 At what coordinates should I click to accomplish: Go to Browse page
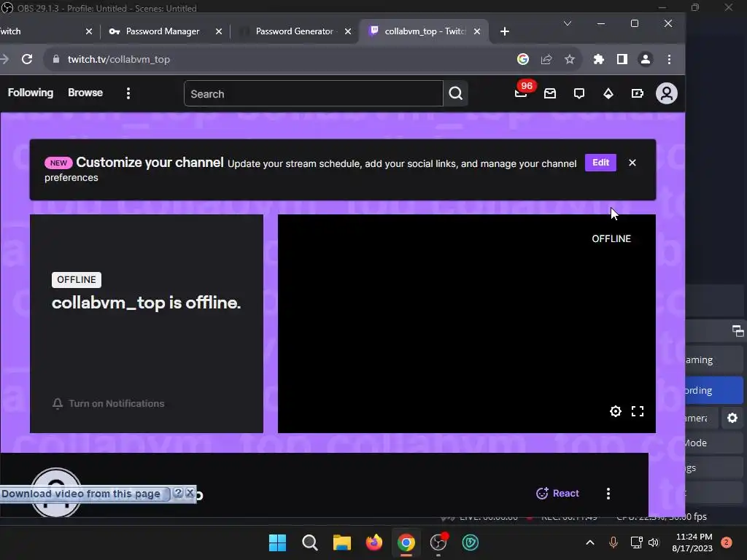coord(85,93)
